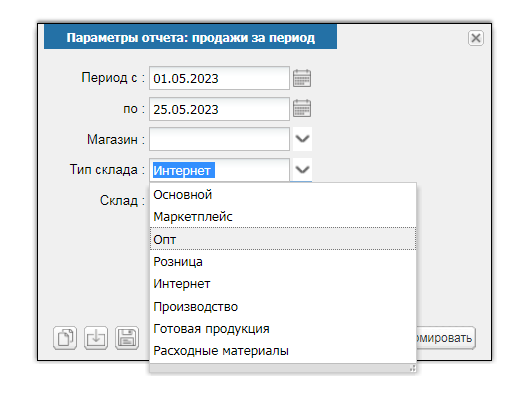
Task: Expand the Магазин dropdown arrow
Action: click(x=302, y=139)
